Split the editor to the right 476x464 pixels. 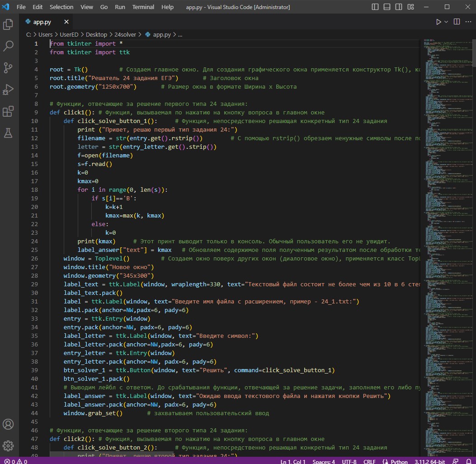pyautogui.click(x=457, y=22)
